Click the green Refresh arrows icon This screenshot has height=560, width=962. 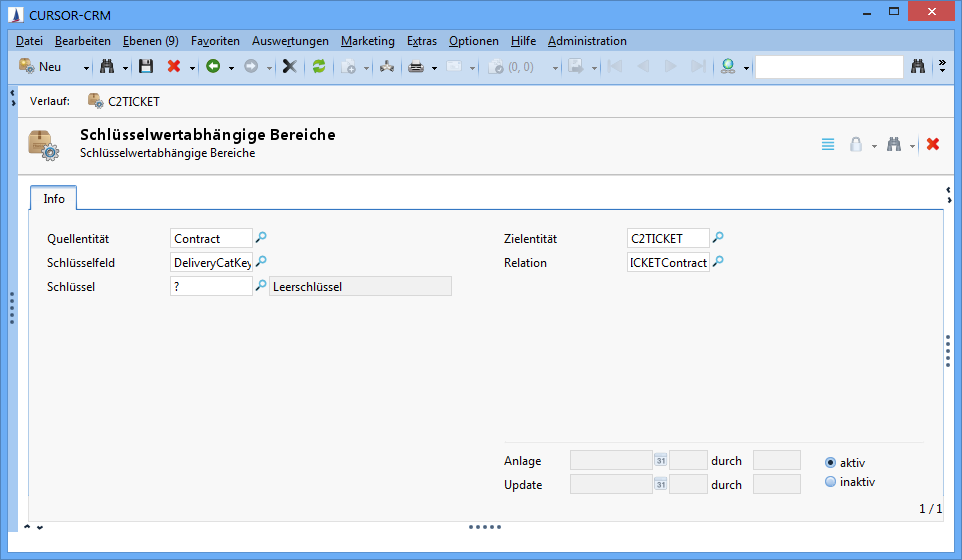pos(319,67)
